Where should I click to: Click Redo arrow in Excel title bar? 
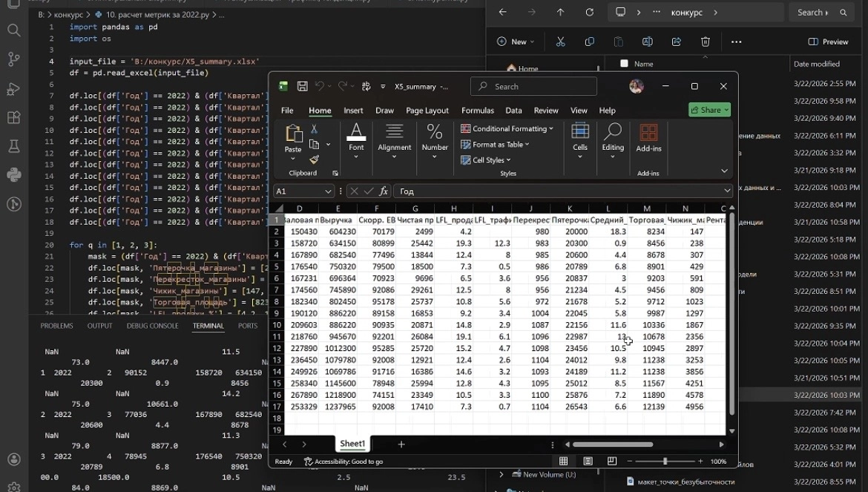click(343, 86)
